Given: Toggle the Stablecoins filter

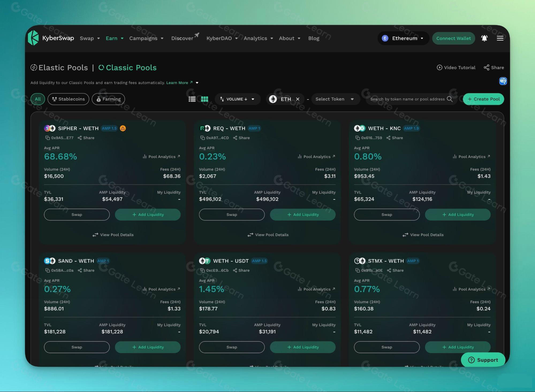Looking at the screenshot, I should point(68,99).
